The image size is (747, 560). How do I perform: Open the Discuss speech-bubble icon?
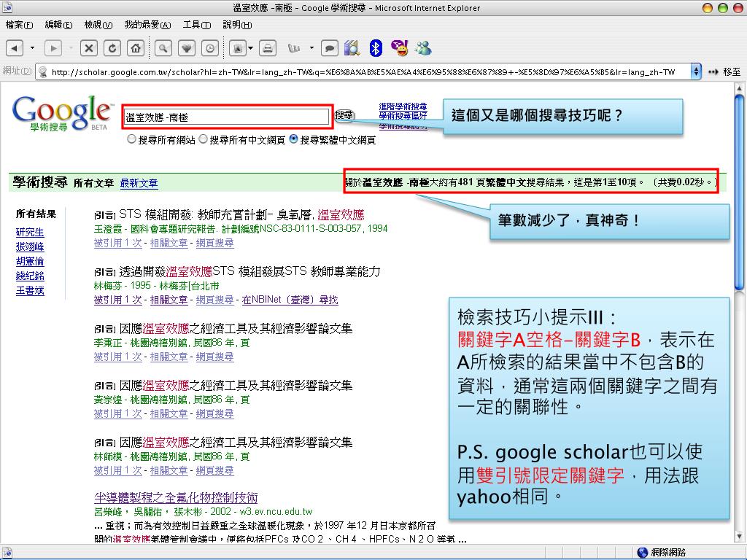330,48
